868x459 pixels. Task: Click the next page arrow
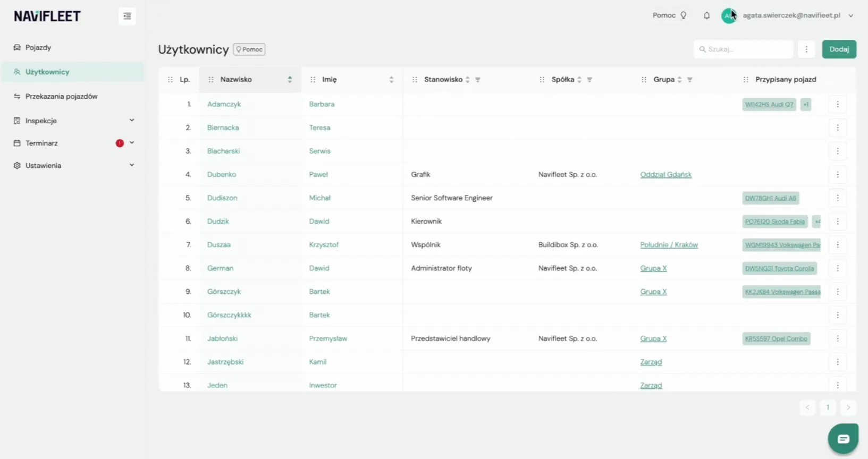click(x=848, y=407)
